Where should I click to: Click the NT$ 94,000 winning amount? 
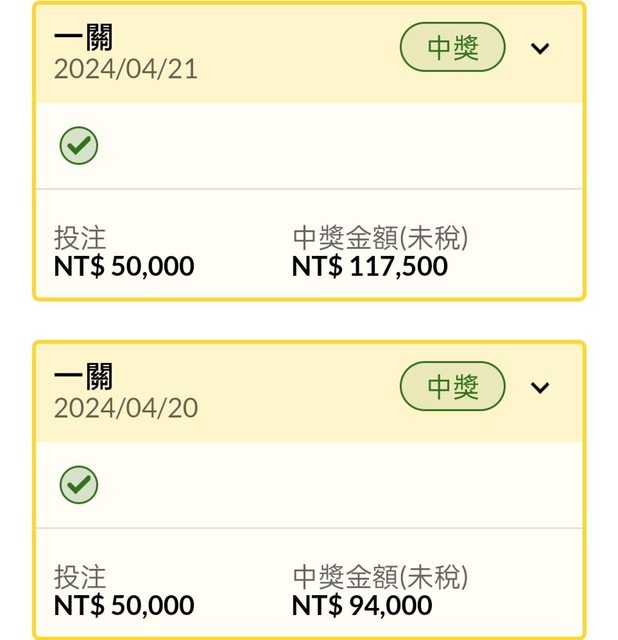pos(362,606)
